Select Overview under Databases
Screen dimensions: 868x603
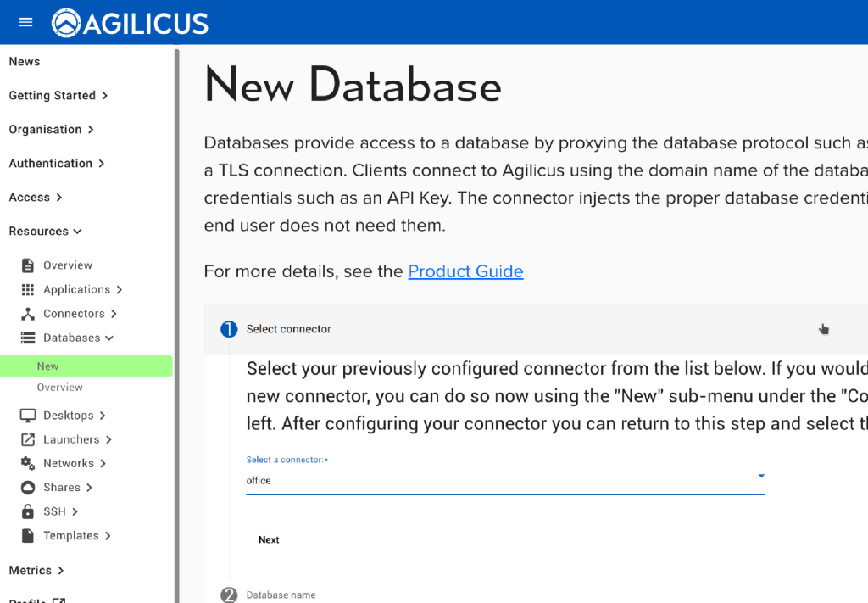[59, 388]
